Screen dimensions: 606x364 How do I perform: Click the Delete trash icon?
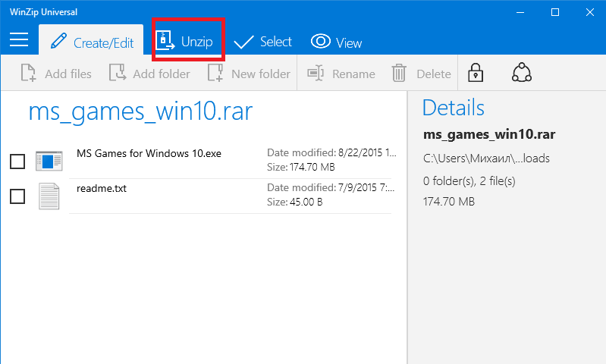399,73
